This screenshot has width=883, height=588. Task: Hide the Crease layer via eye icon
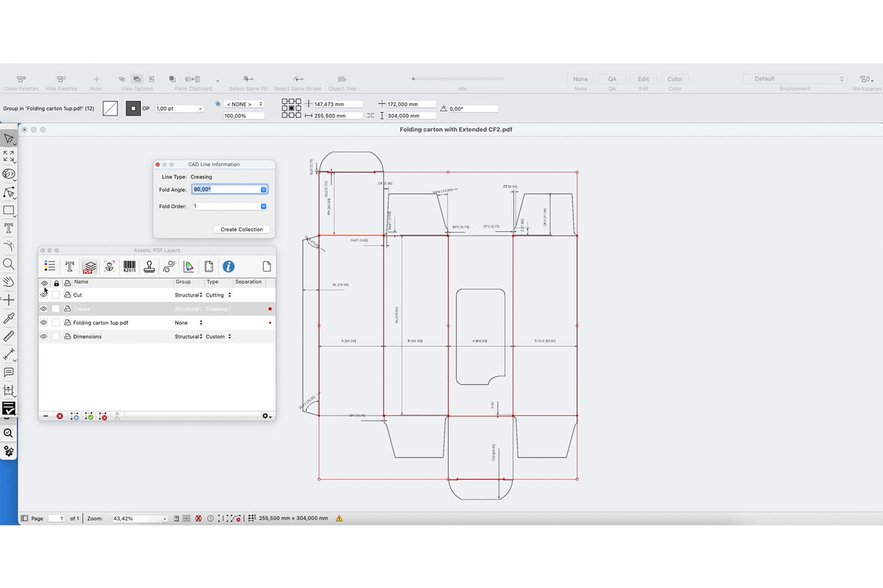44,309
